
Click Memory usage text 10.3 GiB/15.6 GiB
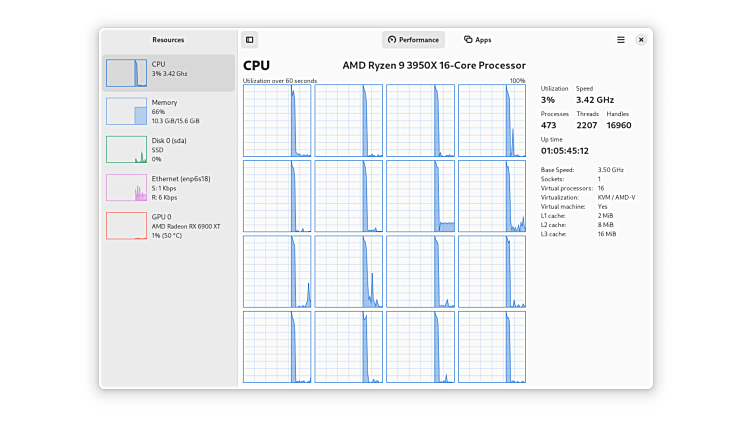[176, 121]
